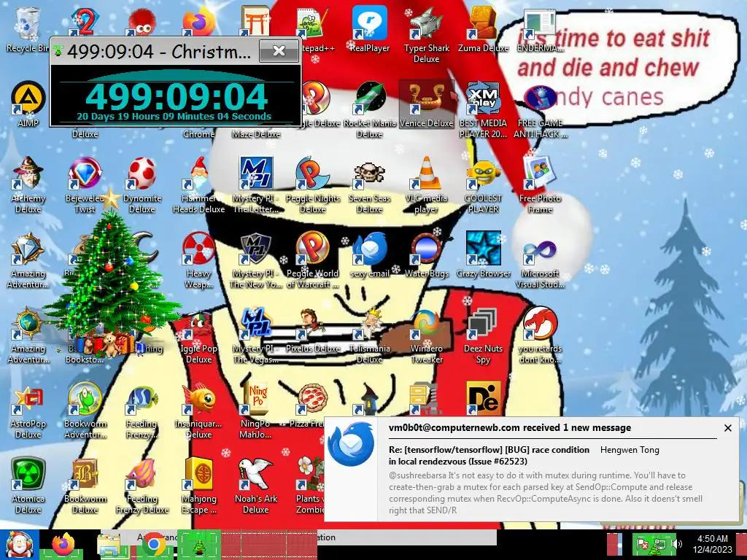Screen dimensions: 747x560
Task: Select Mystery PI The Lottery shortcut
Action: [256, 184]
